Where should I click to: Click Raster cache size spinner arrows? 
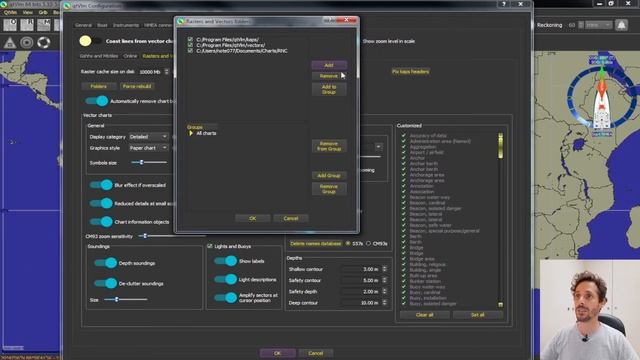click(167, 71)
